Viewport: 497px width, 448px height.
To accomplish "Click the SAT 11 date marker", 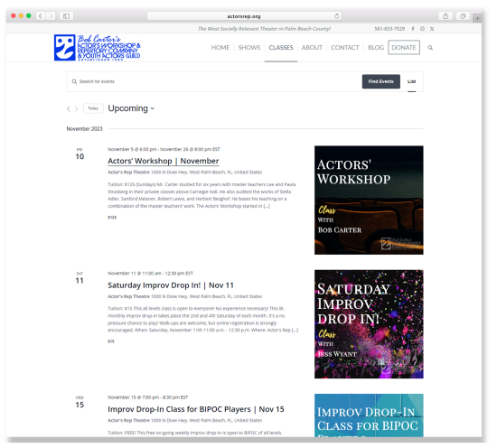I will tap(80, 278).
